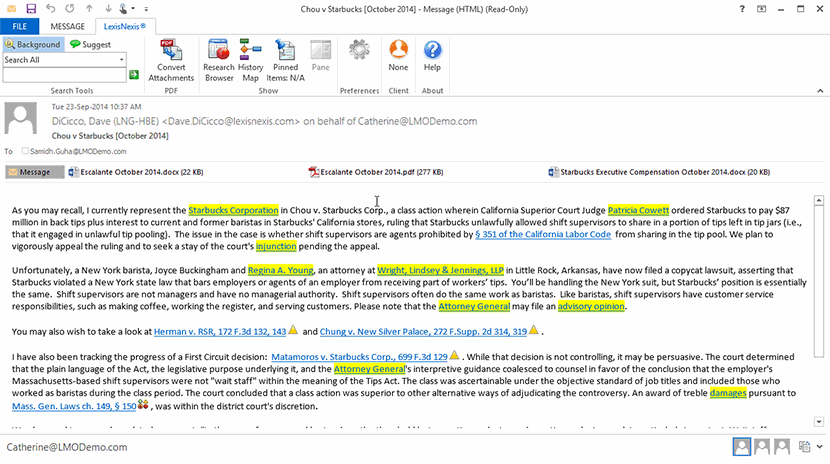Open § 351 of the California Labor Code link

point(543,234)
